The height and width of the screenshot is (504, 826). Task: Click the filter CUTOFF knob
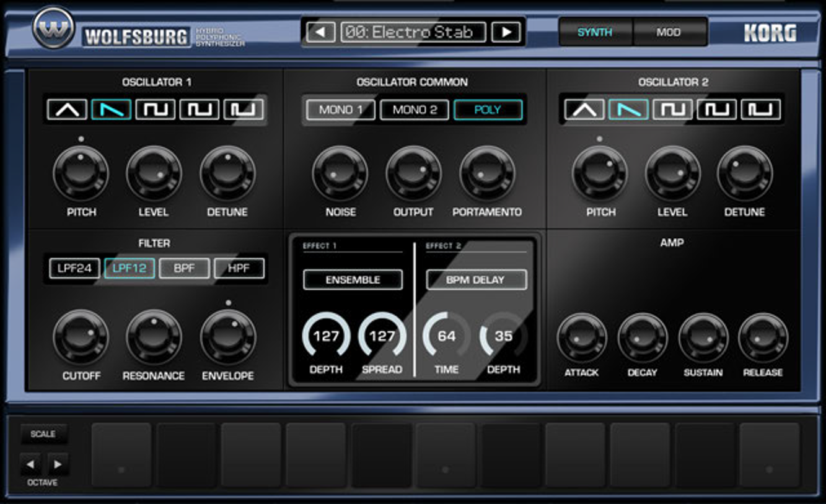pyautogui.click(x=81, y=337)
